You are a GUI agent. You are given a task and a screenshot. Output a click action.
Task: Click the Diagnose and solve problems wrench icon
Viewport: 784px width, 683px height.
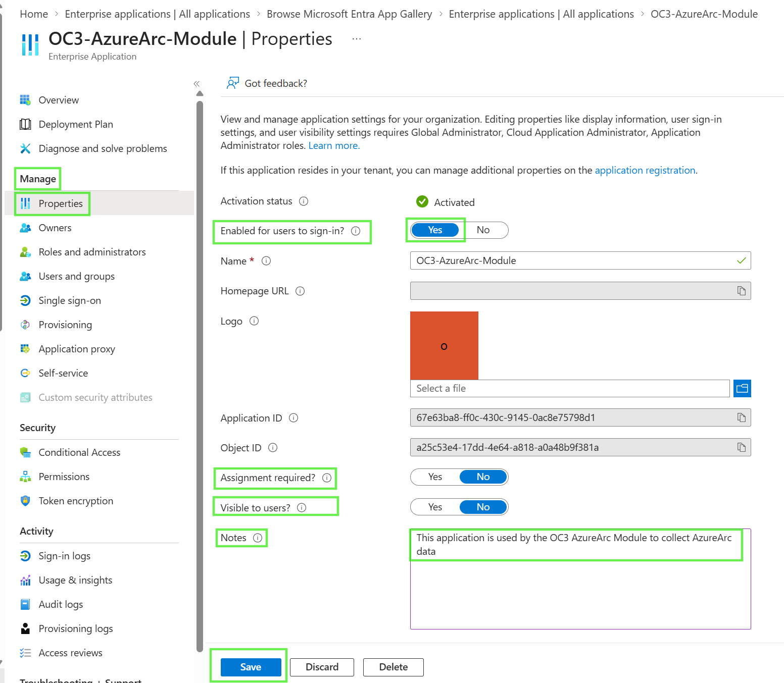coord(25,148)
